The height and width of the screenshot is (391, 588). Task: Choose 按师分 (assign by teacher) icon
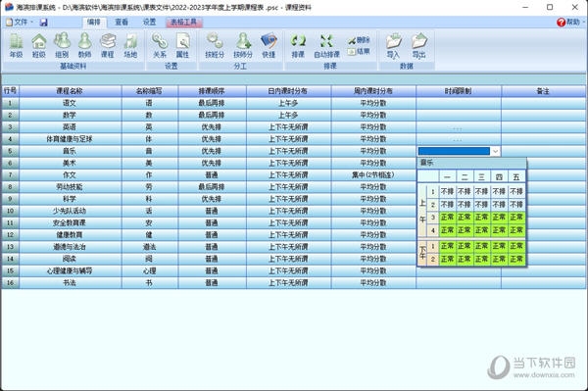click(x=243, y=45)
